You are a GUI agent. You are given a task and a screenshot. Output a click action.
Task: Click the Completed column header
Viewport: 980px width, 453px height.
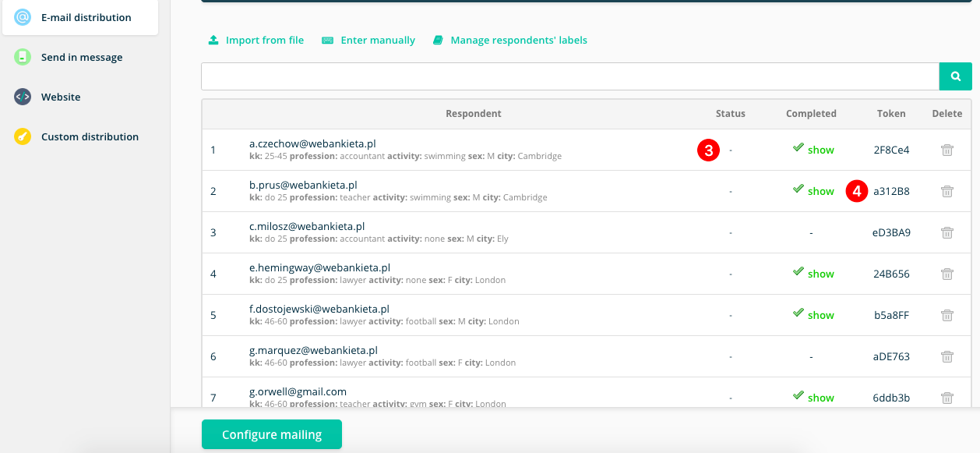click(811, 114)
